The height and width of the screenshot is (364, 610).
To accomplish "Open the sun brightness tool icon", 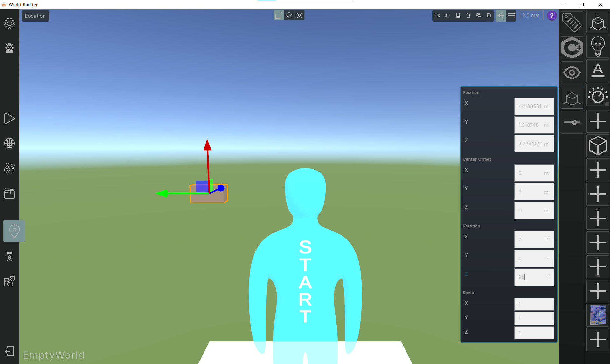I will [x=598, y=95].
